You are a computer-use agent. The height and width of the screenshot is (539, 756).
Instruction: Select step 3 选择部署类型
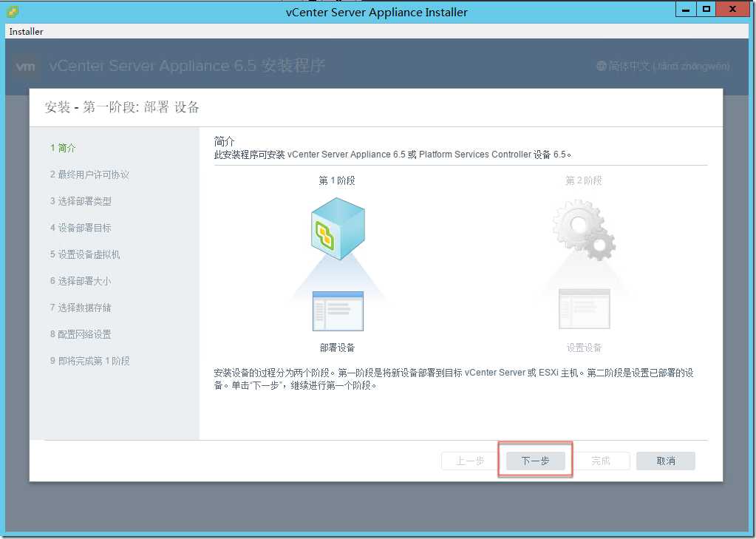coord(81,201)
